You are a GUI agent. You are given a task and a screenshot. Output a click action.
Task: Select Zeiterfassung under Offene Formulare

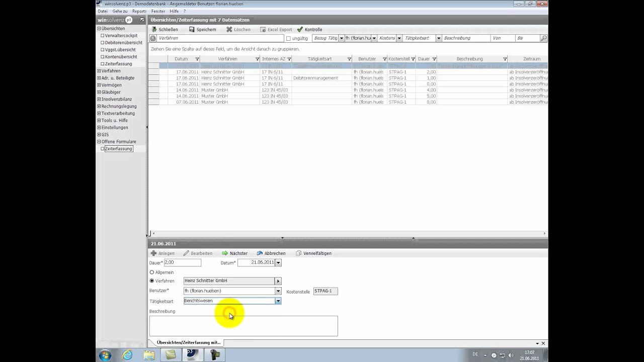[x=118, y=149]
